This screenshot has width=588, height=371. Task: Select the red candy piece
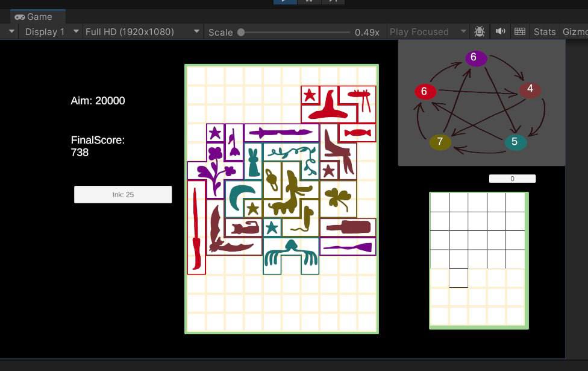tap(357, 132)
